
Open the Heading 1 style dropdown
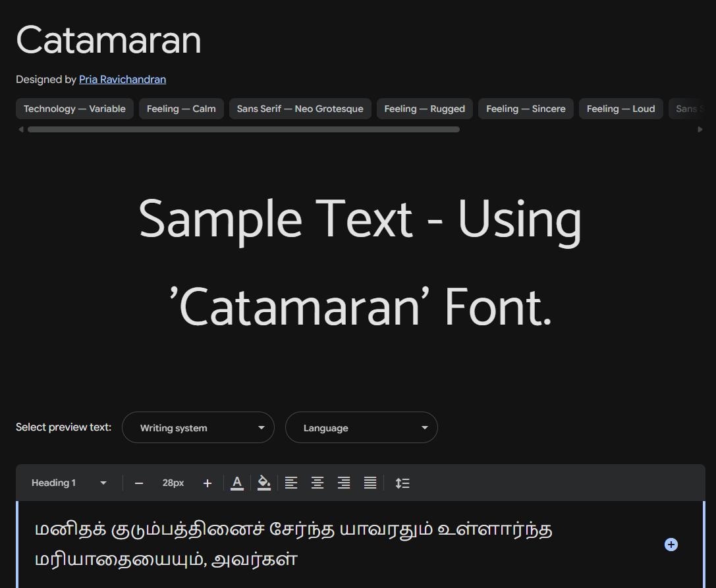(69, 483)
